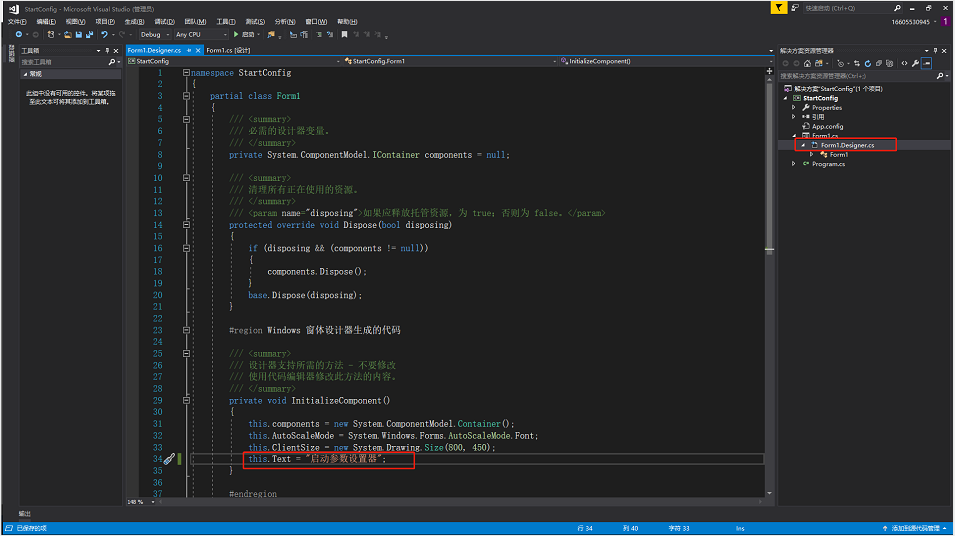Image resolution: width=955 pixels, height=536 pixels.
Task: Toggle Preview Selected Items icon
Action: pyautogui.click(x=926, y=63)
